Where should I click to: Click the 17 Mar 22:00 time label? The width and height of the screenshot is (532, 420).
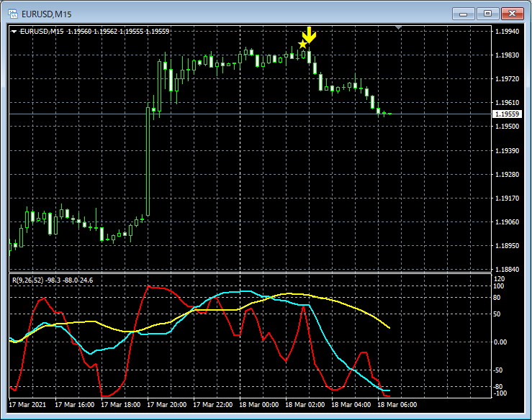(213, 405)
